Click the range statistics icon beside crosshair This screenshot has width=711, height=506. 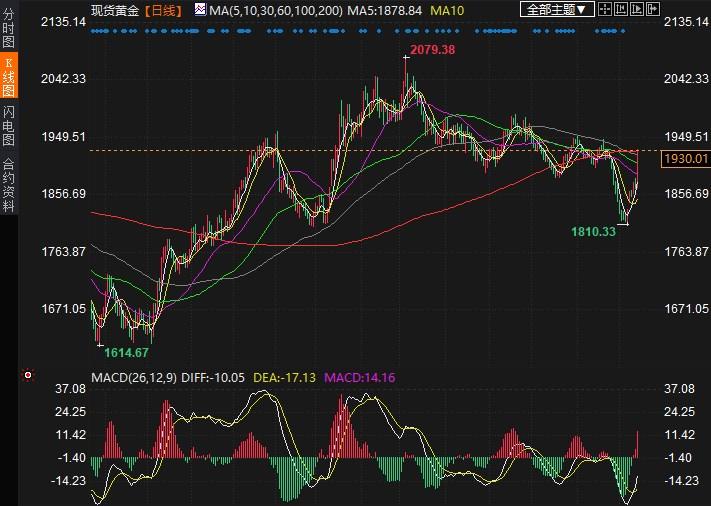622,10
